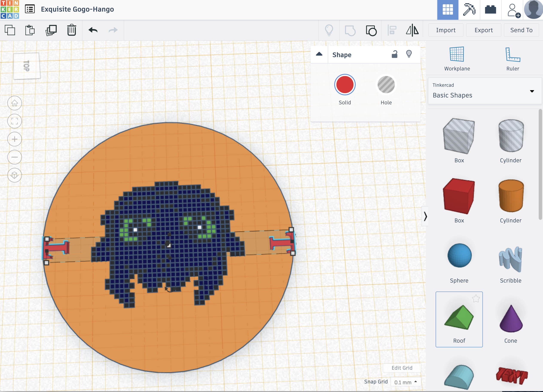Screen dimensions: 543x392
Task: Favorite the Roof shape star
Action: pyautogui.click(x=476, y=298)
